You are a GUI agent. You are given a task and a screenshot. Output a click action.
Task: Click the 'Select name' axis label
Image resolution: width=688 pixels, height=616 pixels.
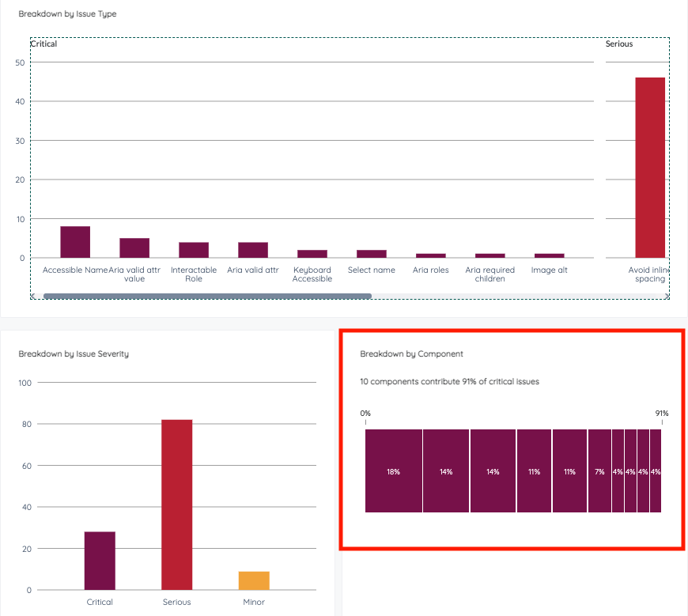click(x=371, y=270)
